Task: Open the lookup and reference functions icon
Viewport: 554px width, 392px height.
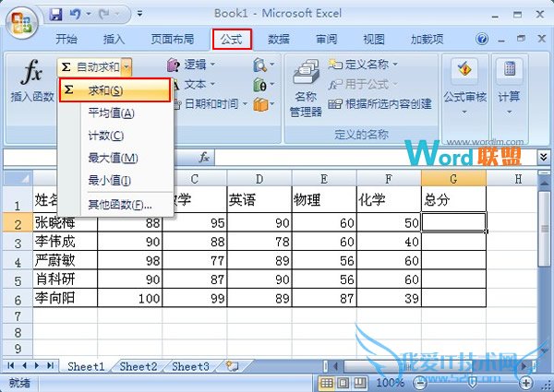Action: pos(263,65)
